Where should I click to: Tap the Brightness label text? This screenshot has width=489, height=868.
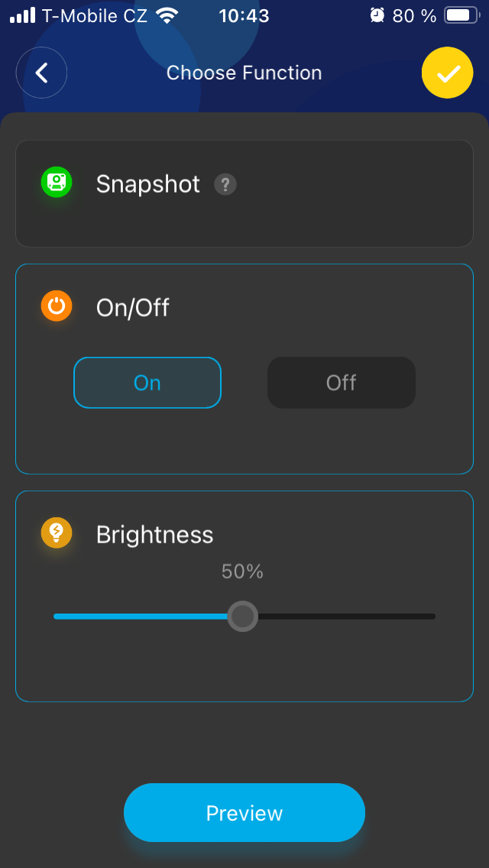click(154, 534)
